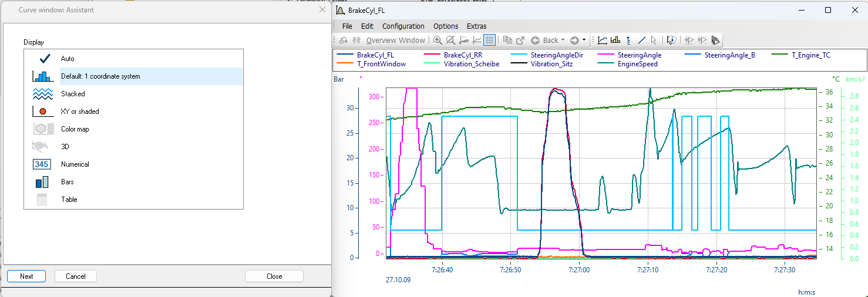This screenshot has height=297, width=868.
Task: Click the unzoom magnifier icon
Action: [450, 41]
